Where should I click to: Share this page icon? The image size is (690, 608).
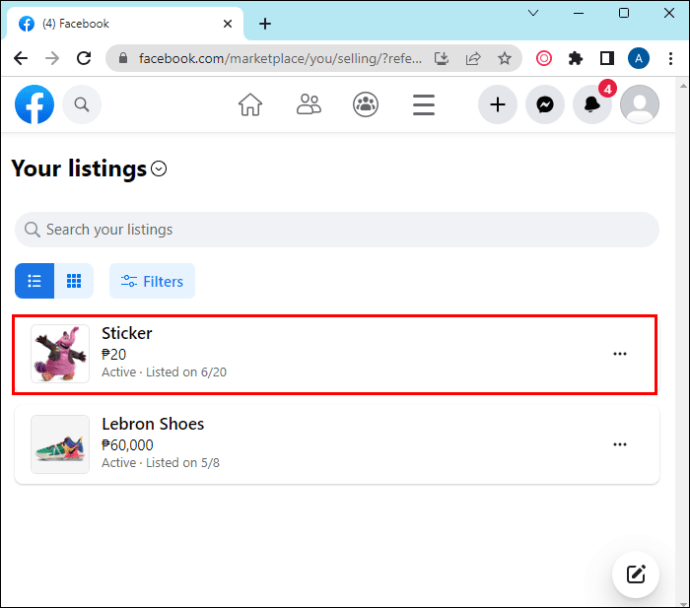[473, 58]
